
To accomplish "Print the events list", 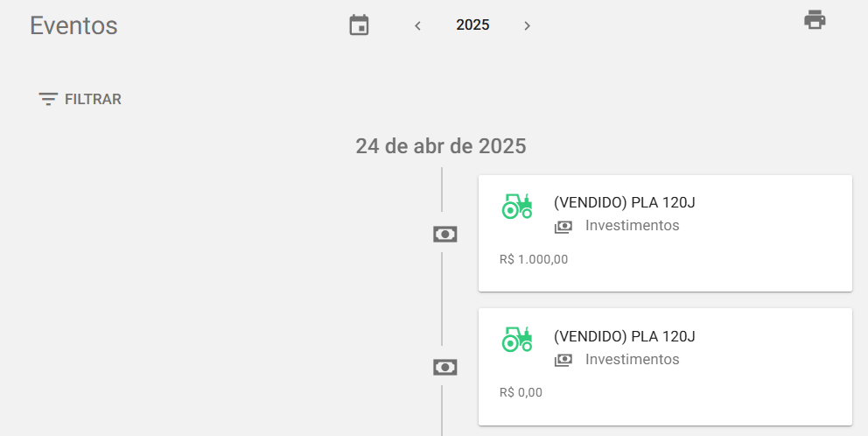I will coord(815,20).
